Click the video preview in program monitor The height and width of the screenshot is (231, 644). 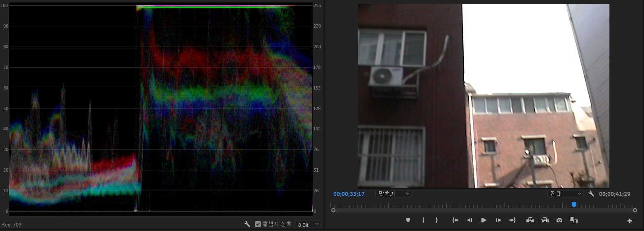pos(484,96)
